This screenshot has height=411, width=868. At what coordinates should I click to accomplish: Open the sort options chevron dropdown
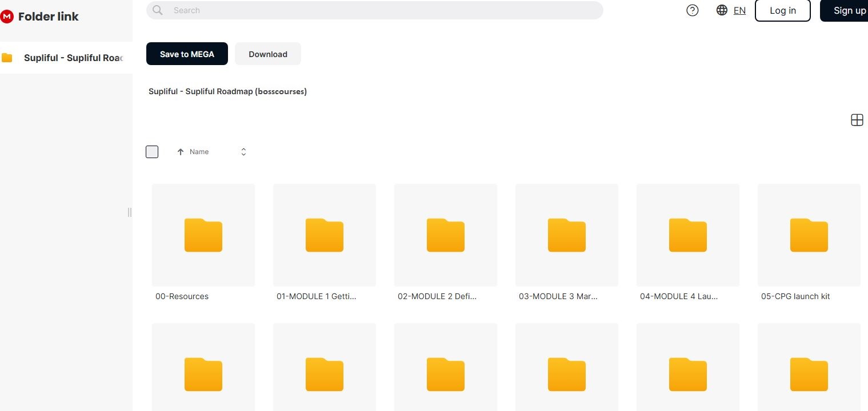[x=243, y=152]
